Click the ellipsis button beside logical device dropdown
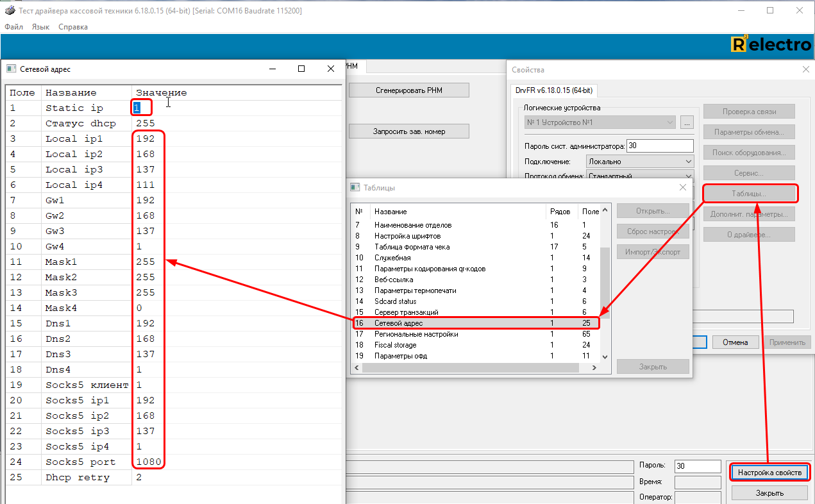Viewport: 815px width, 504px height. pyautogui.click(x=687, y=122)
